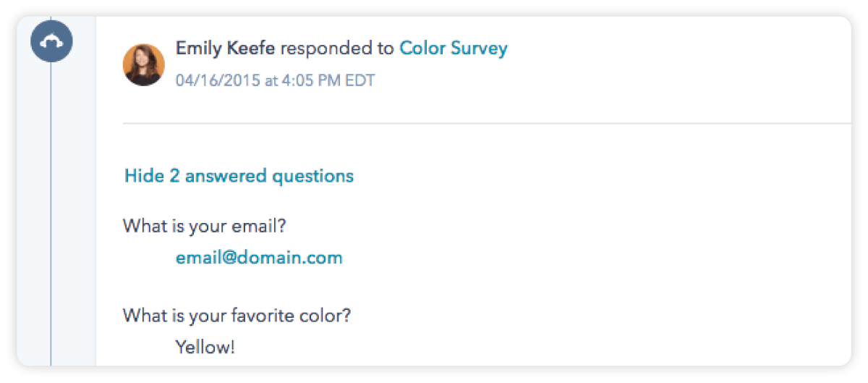Click the 'Yellow!' answer text
The height and width of the screenshot is (383, 868).
tap(205, 348)
